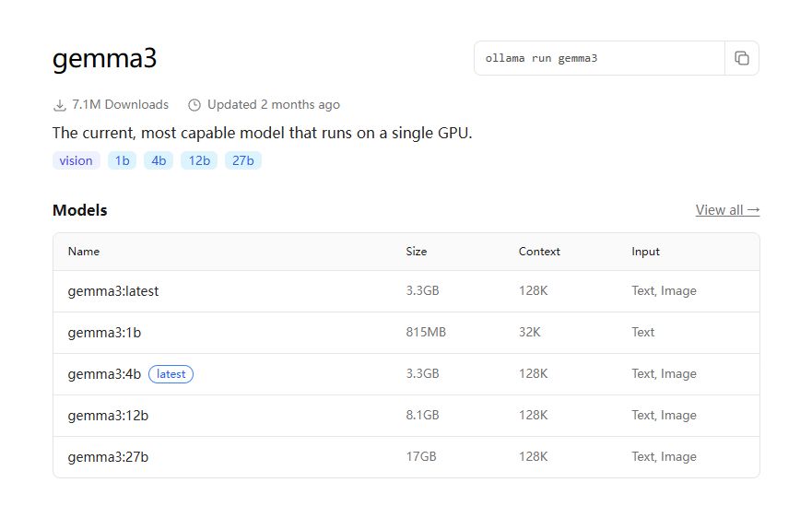Click the gemma3 page title
812x506 pixels.
click(x=105, y=59)
